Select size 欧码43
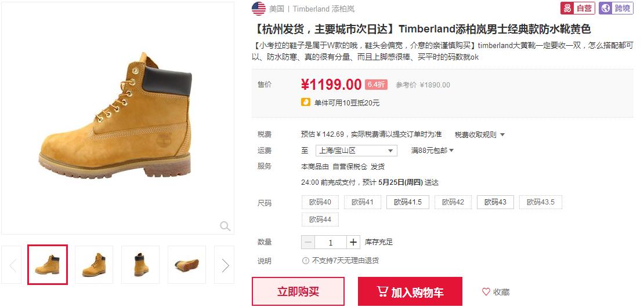The image size is (644, 307). (x=495, y=202)
